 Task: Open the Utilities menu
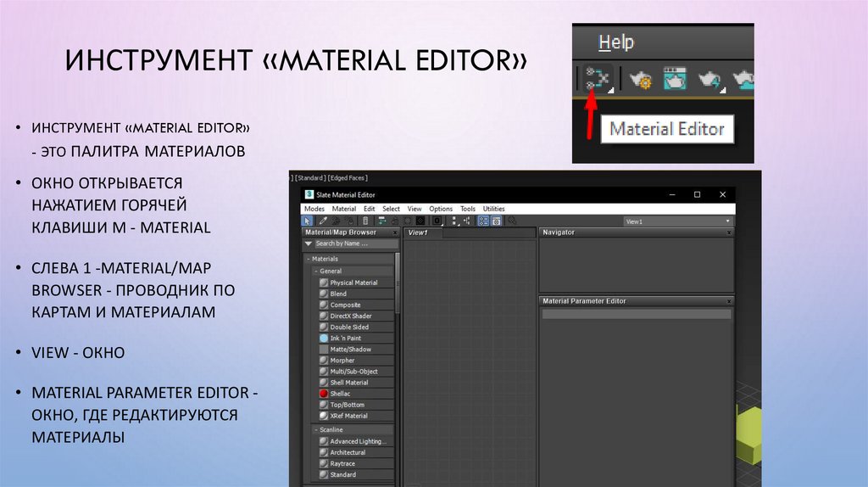pyautogui.click(x=493, y=209)
